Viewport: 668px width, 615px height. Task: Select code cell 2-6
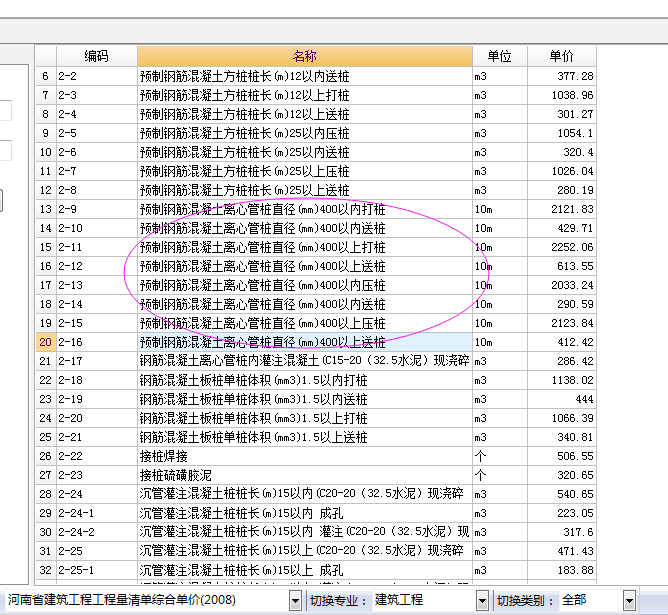click(x=97, y=152)
